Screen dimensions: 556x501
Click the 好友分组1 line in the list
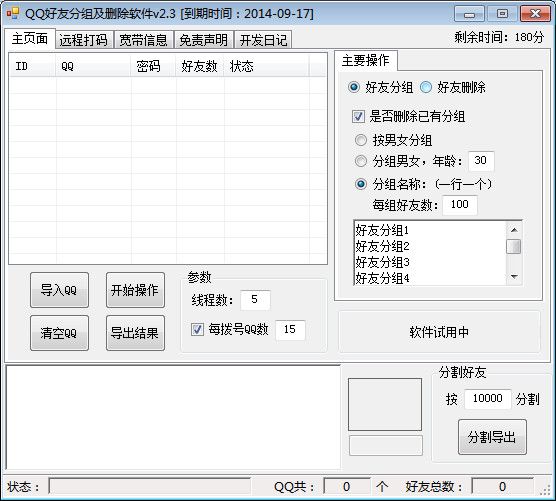tap(382, 230)
